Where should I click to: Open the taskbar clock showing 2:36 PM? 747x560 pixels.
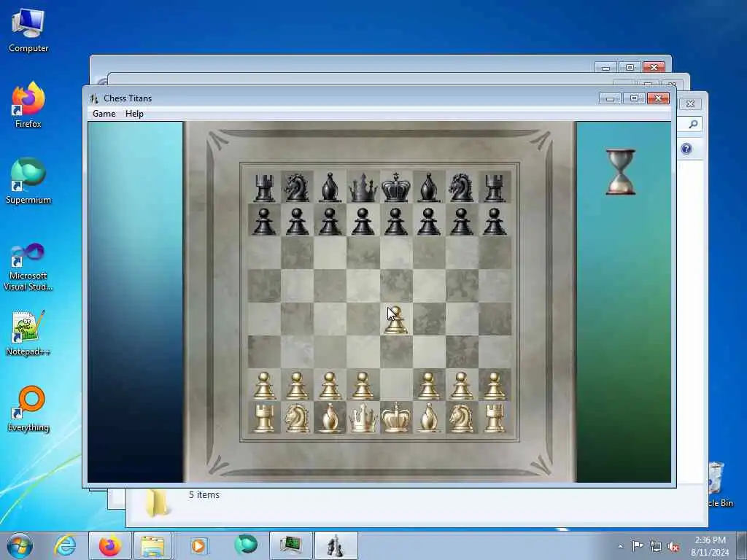pyautogui.click(x=710, y=546)
